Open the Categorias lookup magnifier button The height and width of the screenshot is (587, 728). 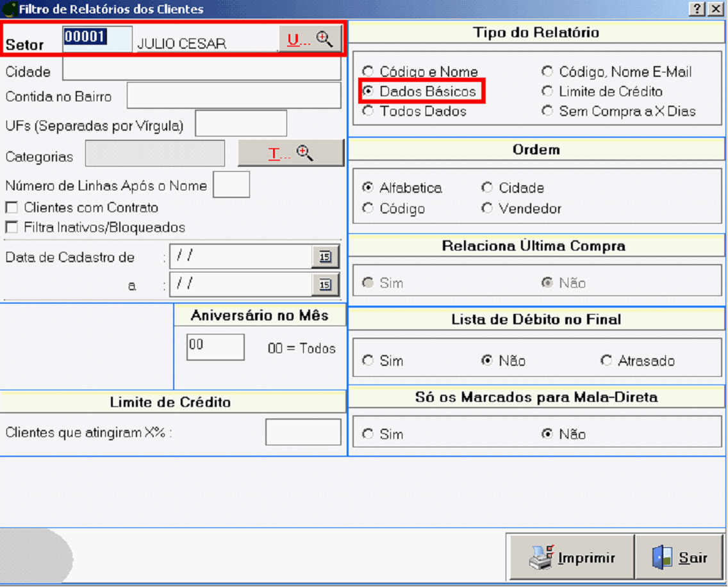pyautogui.click(x=291, y=154)
